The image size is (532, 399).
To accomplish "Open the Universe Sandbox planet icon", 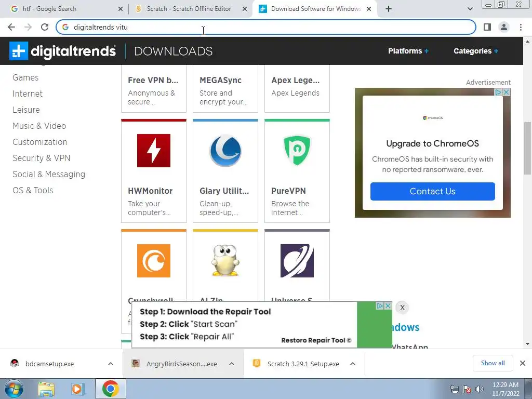I will (x=297, y=261).
